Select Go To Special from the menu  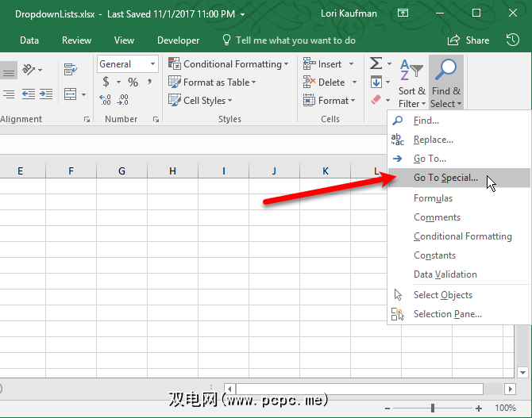(445, 178)
